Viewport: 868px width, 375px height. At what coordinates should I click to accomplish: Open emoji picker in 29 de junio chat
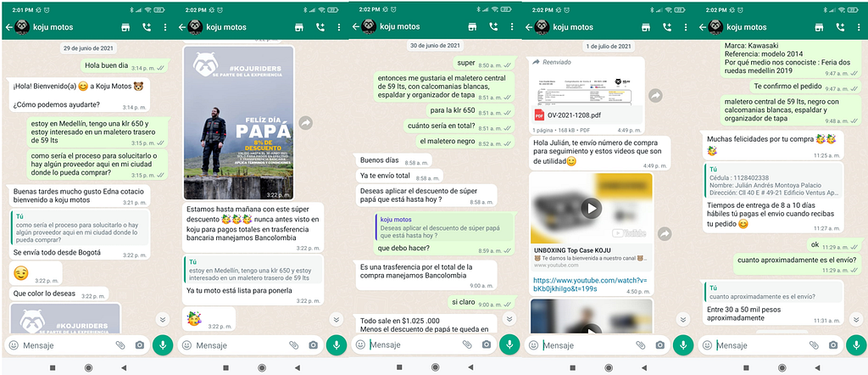tap(14, 345)
